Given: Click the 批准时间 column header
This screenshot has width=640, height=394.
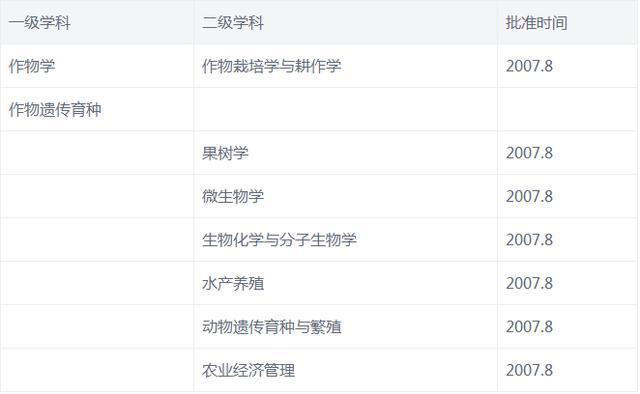Looking at the screenshot, I should [x=568, y=22].
